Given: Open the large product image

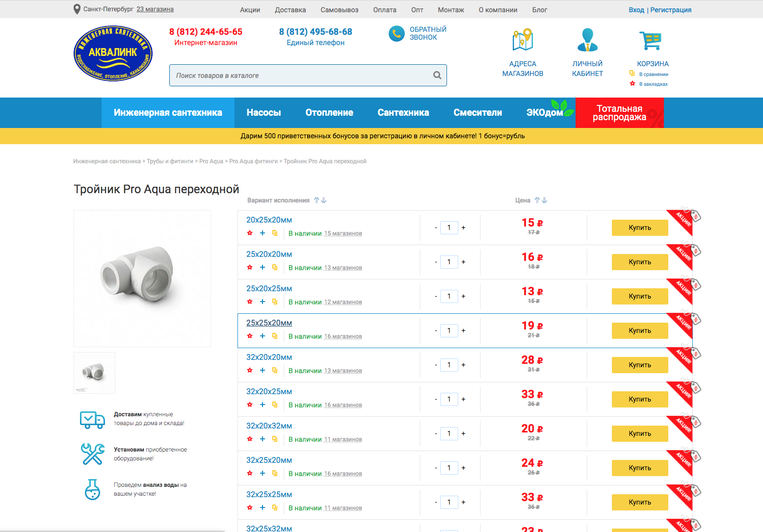Looking at the screenshot, I should [x=142, y=279].
